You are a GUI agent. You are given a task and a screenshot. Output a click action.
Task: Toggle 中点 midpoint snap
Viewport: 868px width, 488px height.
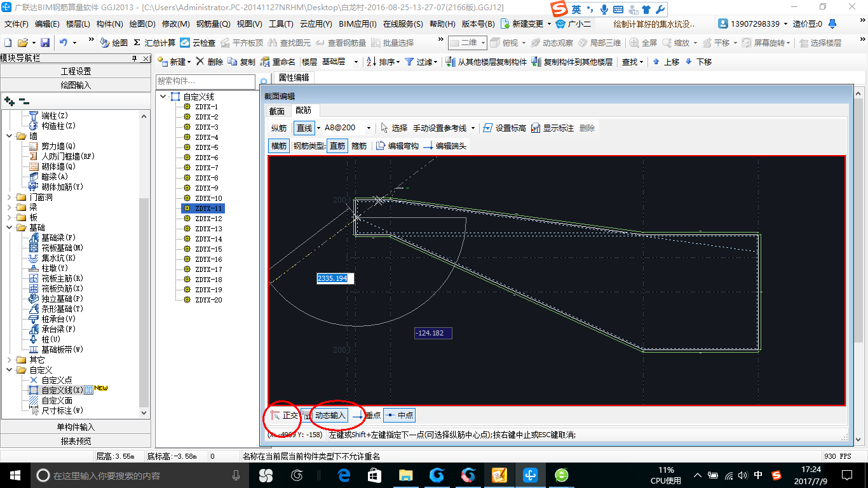(399, 415)
